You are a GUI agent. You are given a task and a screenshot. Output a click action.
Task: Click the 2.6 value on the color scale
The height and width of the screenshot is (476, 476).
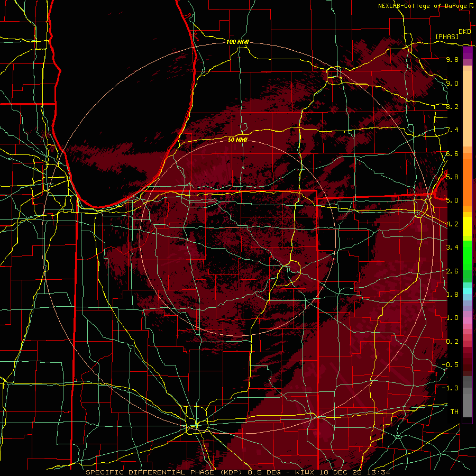[x=452, y=271]
